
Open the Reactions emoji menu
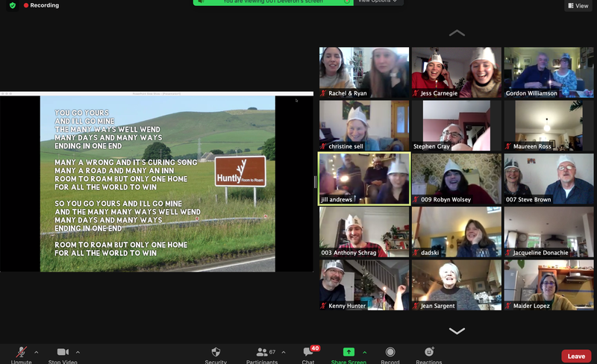(x=429, y=353)
